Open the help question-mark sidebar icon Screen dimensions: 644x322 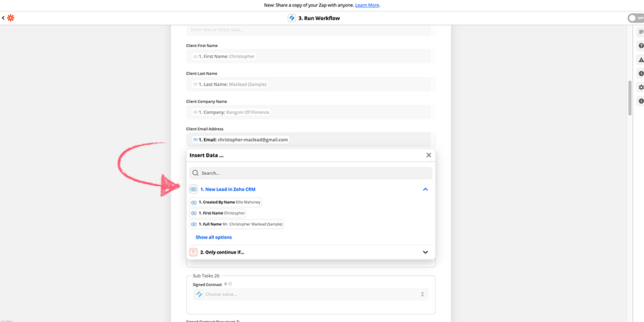click(x=641, y=45)
